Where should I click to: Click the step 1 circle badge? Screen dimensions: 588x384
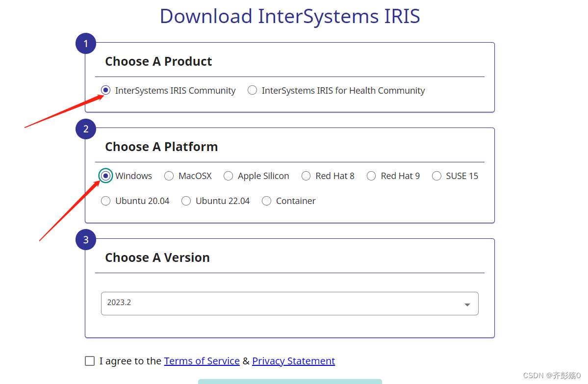tap(85, 43)
